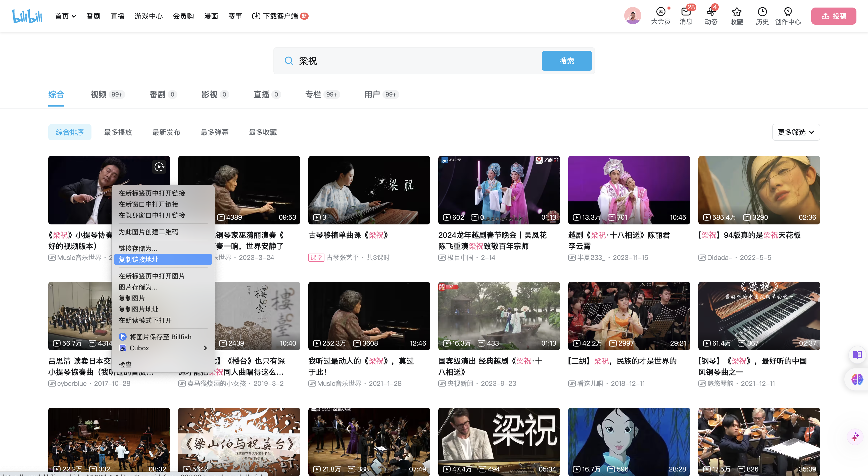Click watch-later icon on first video thumbnail
This screenshot has height=476, width=868.
[x=159, y=167]
